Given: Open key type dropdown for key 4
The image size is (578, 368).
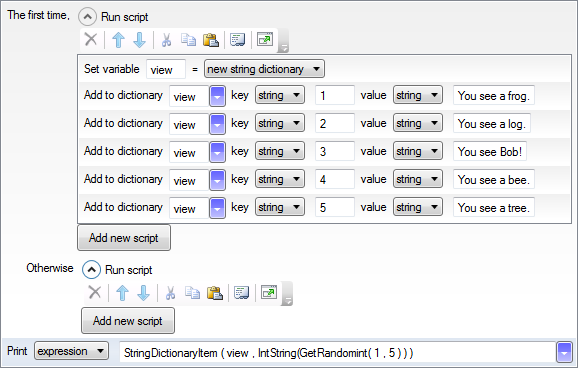Looking at the screenshot, I should coord(280,179).
